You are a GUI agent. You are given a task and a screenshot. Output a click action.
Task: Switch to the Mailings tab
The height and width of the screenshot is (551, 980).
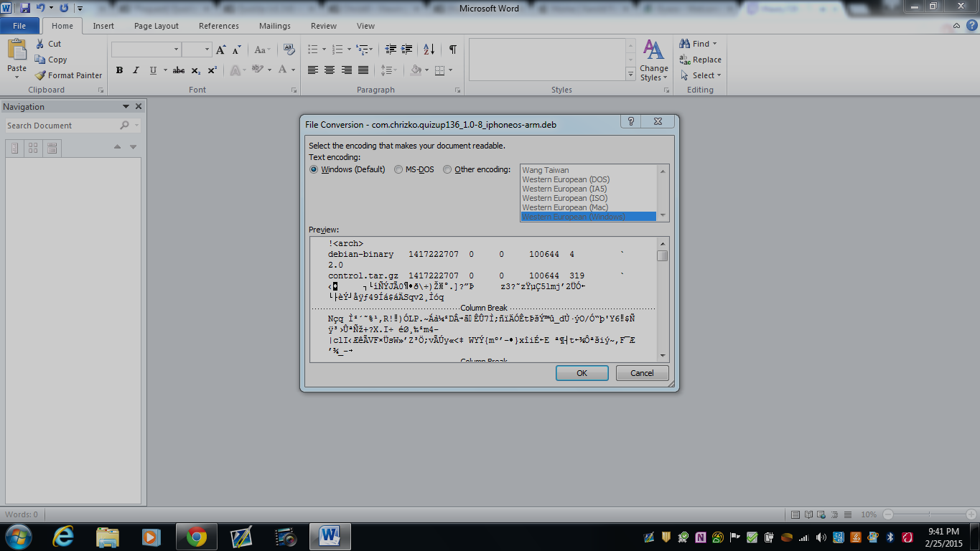pyautogui.click(x=275, y=26)
